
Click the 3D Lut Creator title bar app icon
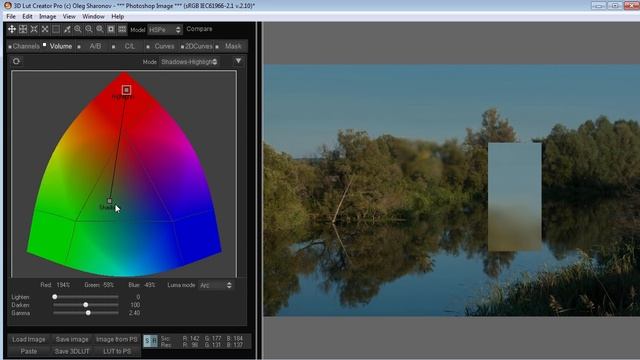pos(7,5)
